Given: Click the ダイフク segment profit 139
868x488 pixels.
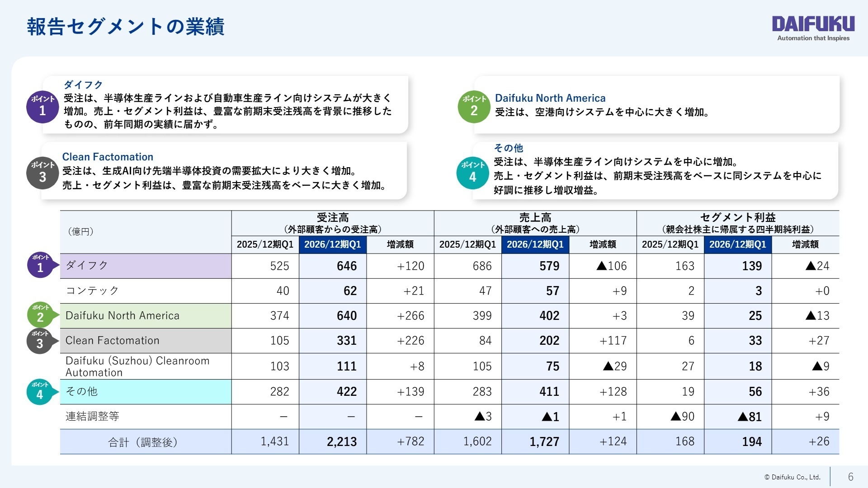Looking at the screenshot, I should click(752, 266).
